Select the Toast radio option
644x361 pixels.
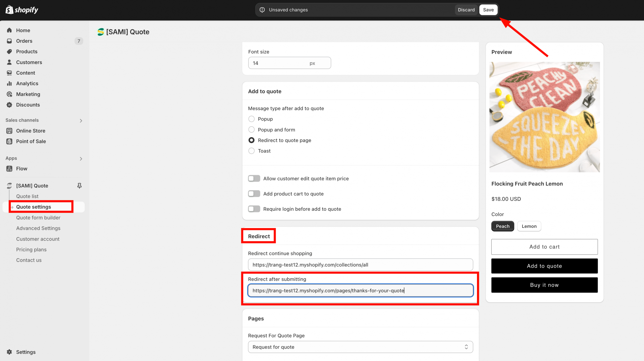251,151
